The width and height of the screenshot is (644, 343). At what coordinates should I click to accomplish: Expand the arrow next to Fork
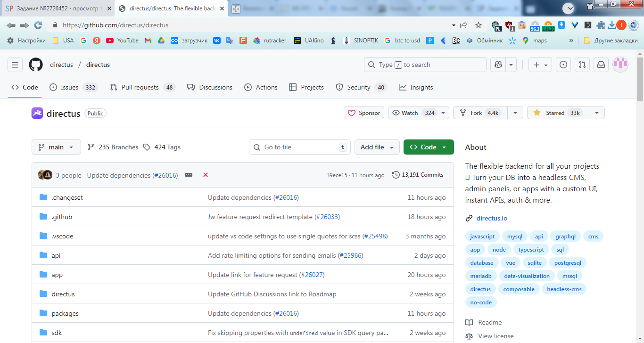pyautogui.click(x=515, y=113)
